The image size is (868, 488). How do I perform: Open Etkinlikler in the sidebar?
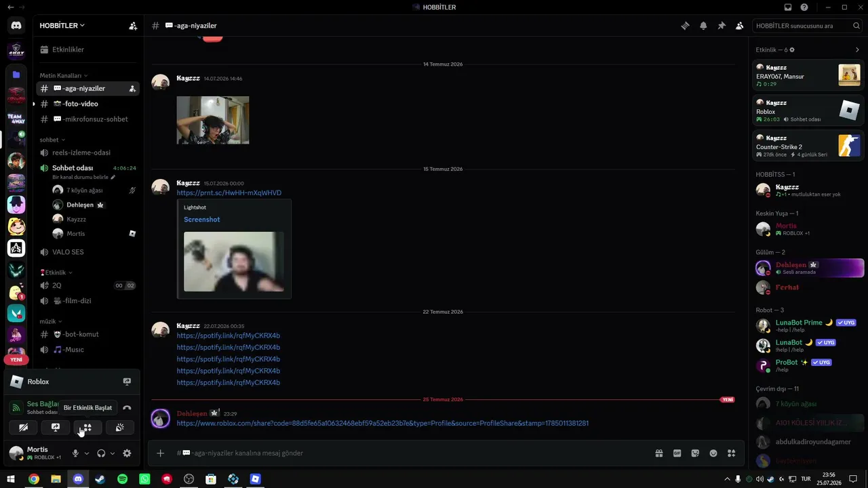click(87, 49)
